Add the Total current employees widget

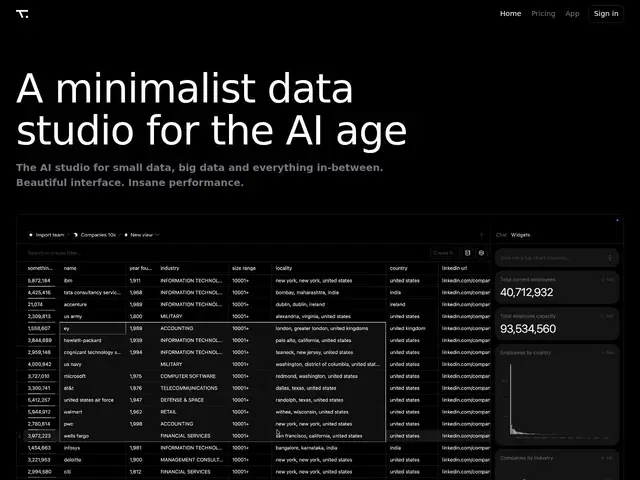608,280
